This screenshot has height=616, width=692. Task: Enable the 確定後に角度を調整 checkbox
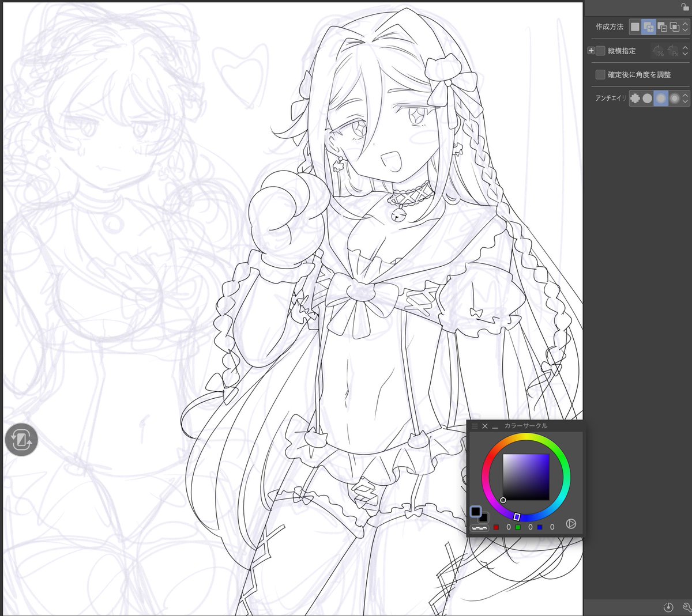[x=600, y=74]
